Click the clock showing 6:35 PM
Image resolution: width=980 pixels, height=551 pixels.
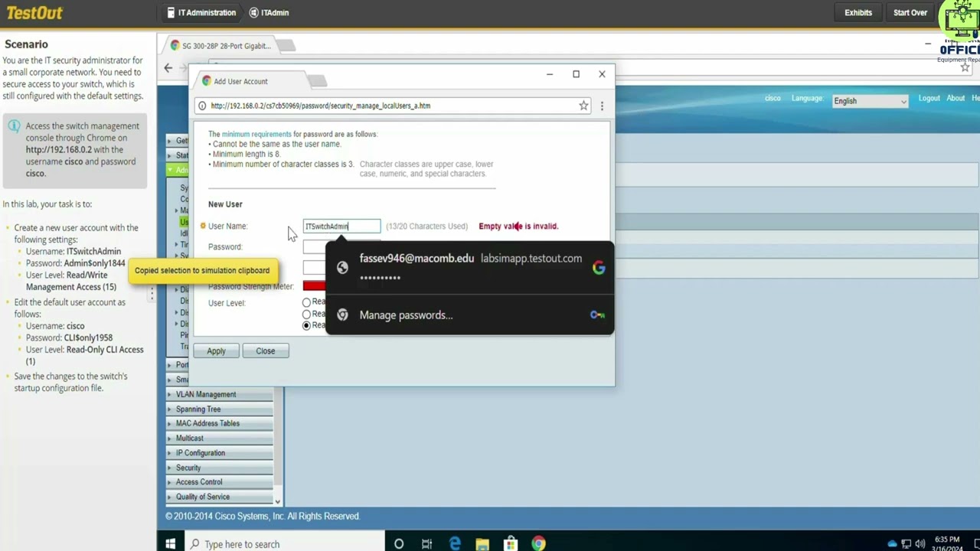tap(946, 540)
